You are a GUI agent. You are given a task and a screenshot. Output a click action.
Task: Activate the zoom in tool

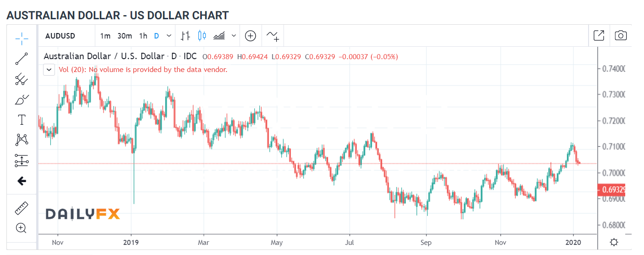(22, 228)
